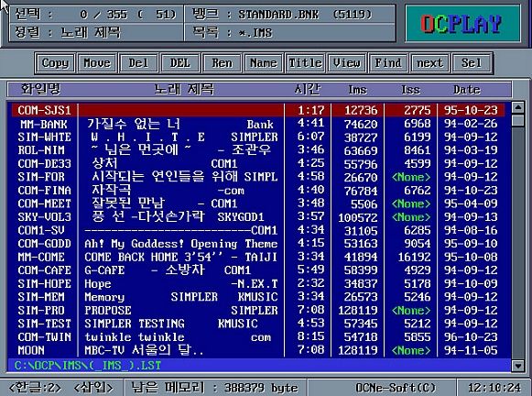Click the date 96-10-23 for COM-TWIN
Screen dimensions: 532x396
[x=471, y=337]
